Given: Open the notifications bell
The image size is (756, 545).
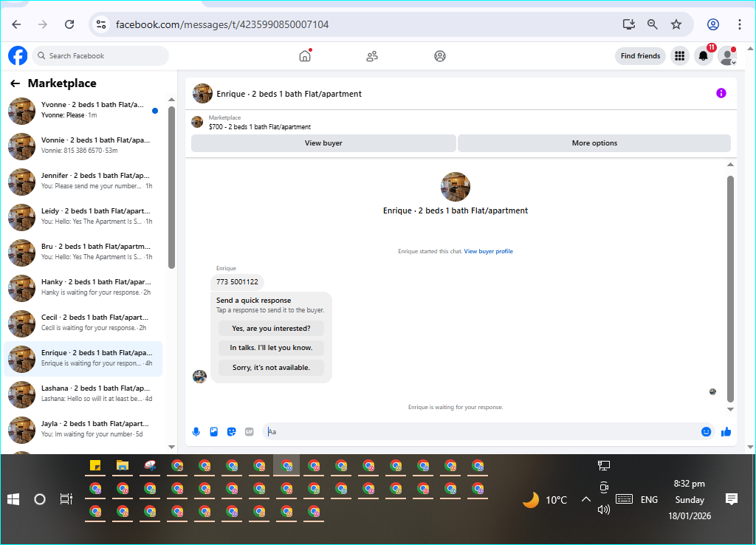Looking at the screenshot, I should [x=704, y=56].
